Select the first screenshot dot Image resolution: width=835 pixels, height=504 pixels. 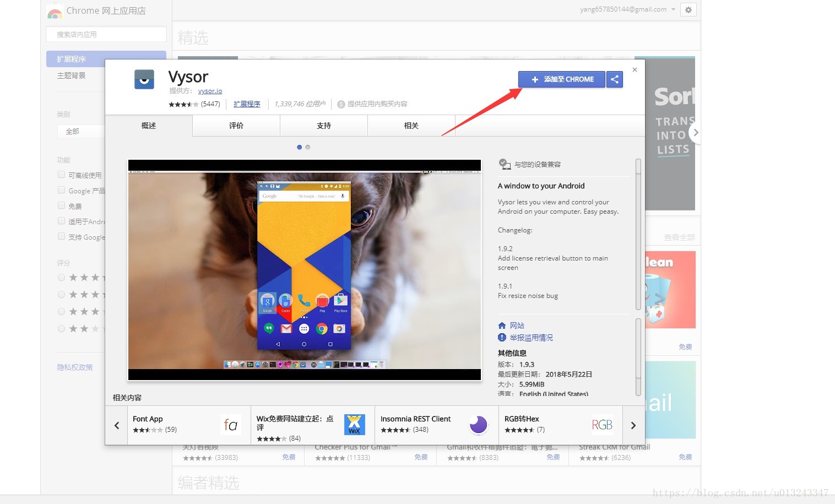pos(299,147)
